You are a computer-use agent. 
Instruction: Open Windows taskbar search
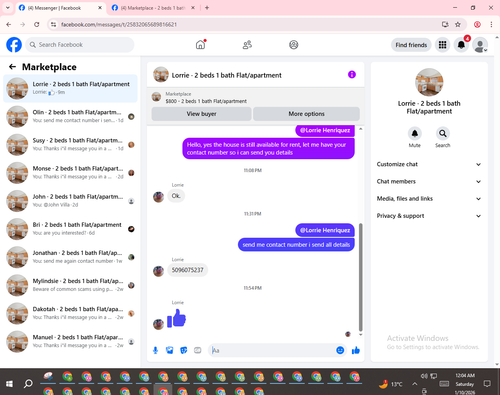tap(28, 384)
